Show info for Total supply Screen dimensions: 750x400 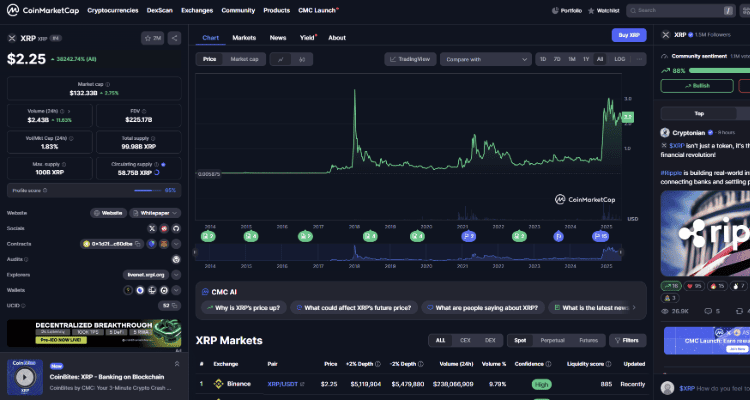[155, 138]
